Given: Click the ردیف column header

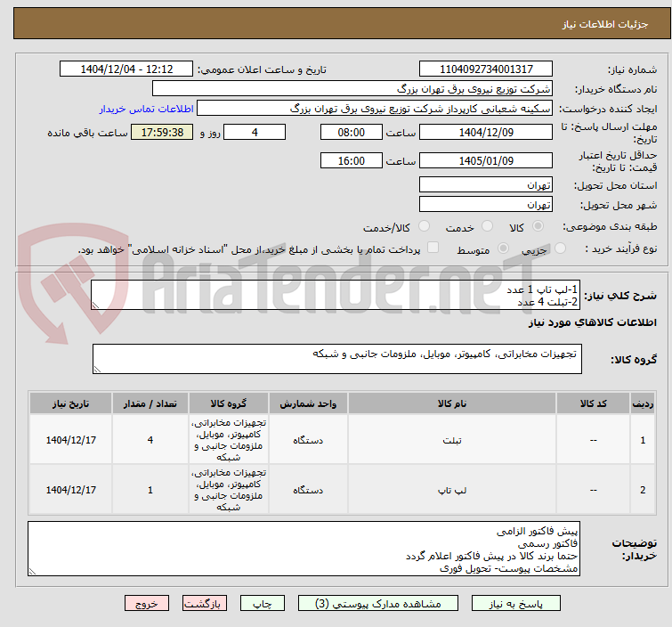Looking at the screenshot, I should click(643, 403).
